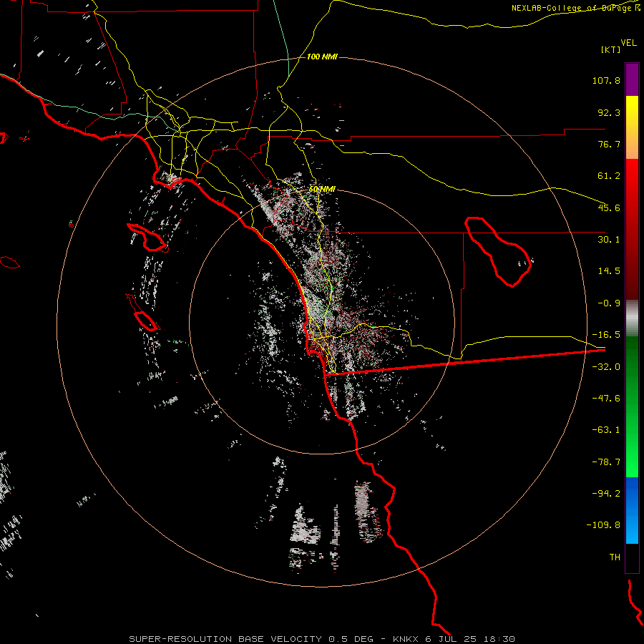Click the VEL legend title
This screenshot has height=644, width=644.
click(x=628, y=43)
